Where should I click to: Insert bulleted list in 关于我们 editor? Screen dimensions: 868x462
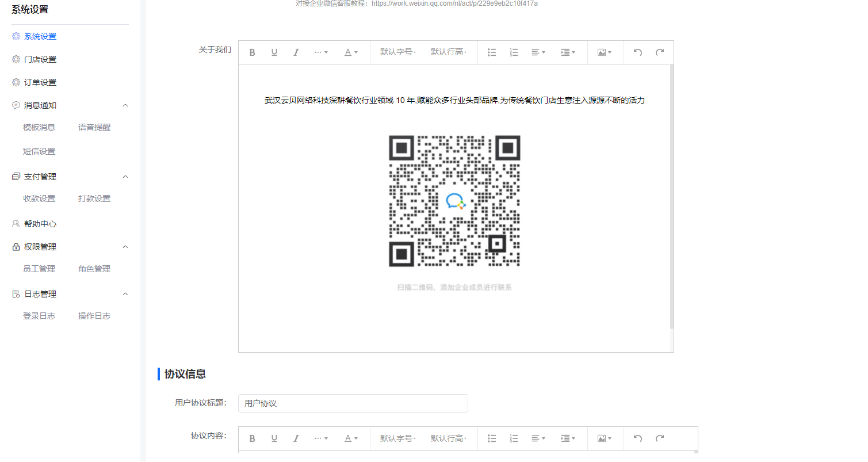492,52
